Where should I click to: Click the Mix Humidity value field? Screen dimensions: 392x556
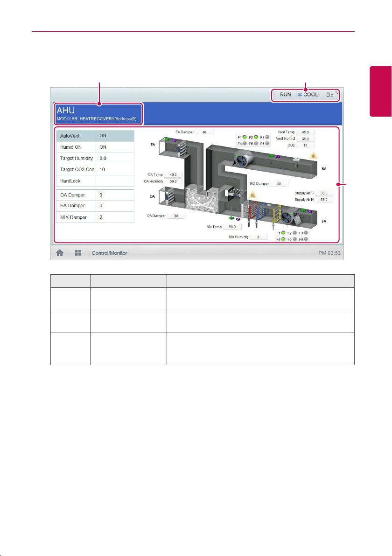point(258,237)
